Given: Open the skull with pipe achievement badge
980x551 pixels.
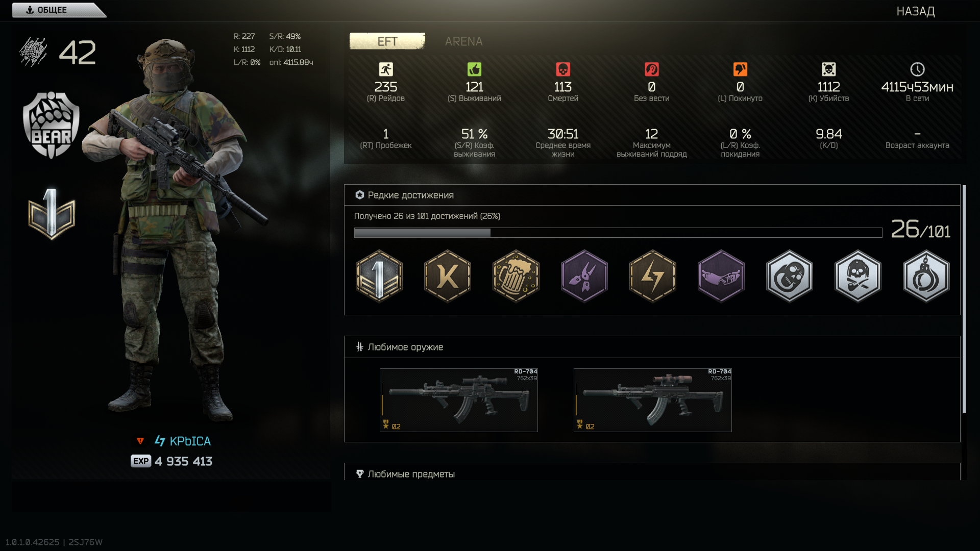Looking at the screenshot, I should (857, 276).
